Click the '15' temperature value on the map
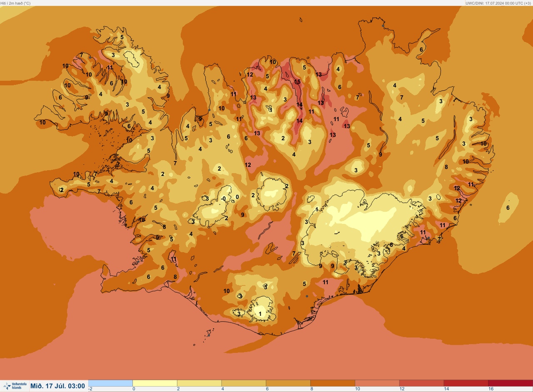This screenshot has width=533, height=392. coord(297,82)
